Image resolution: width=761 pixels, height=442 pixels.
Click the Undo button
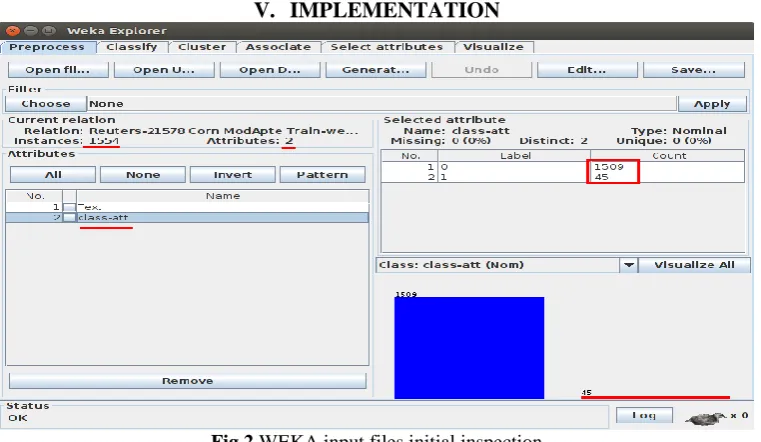coord(481,70)
